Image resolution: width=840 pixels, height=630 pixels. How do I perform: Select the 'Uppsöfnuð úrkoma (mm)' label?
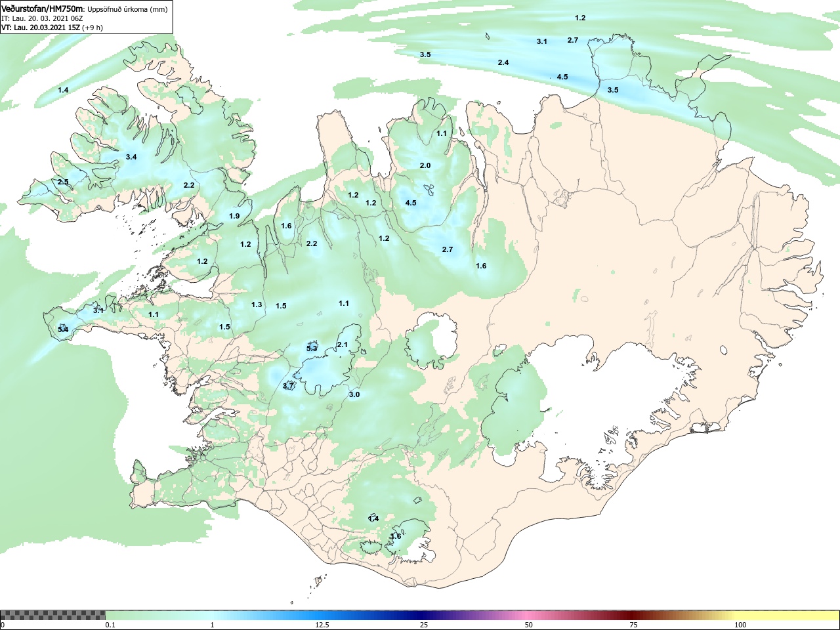click(x=127, y=9)
